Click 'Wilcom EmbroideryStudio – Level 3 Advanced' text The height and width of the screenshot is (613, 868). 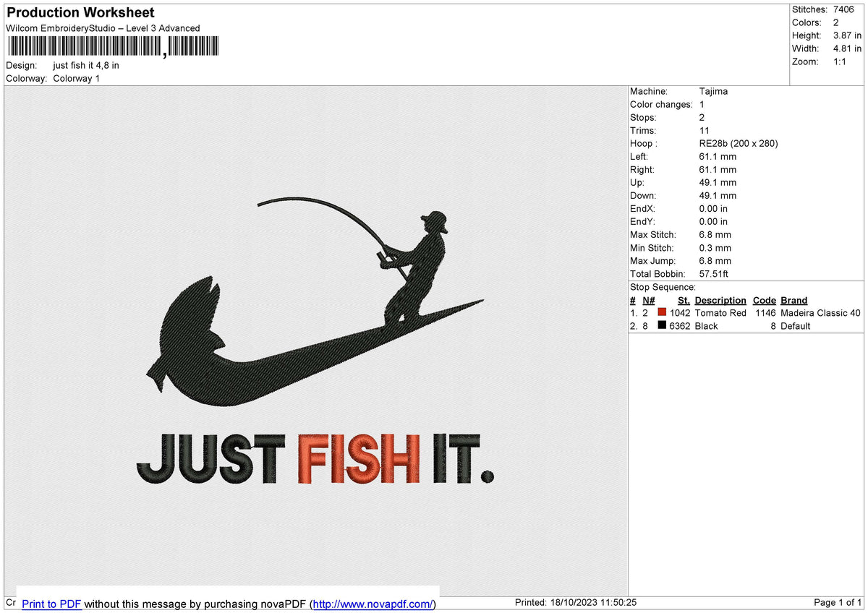click(103, 28)
